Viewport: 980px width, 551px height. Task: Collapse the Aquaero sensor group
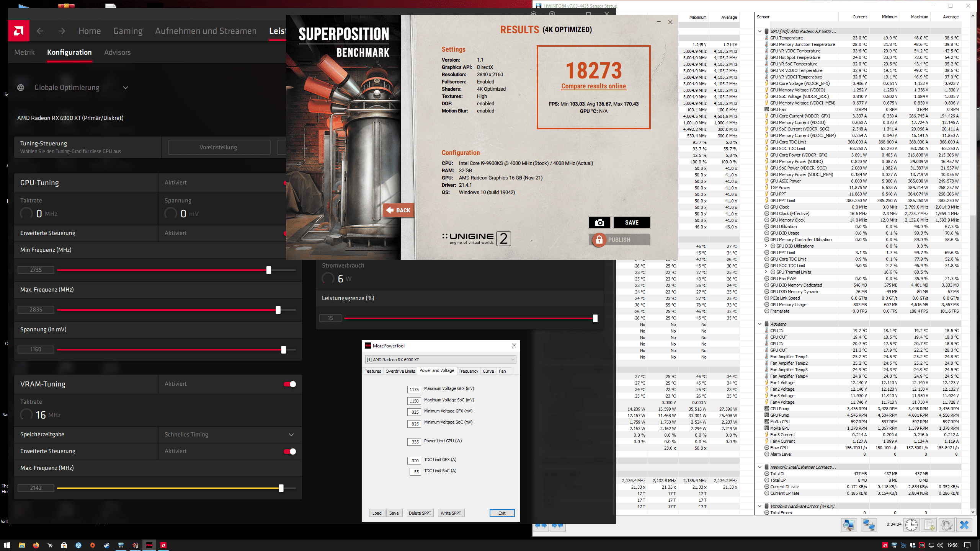coord(760,324)
